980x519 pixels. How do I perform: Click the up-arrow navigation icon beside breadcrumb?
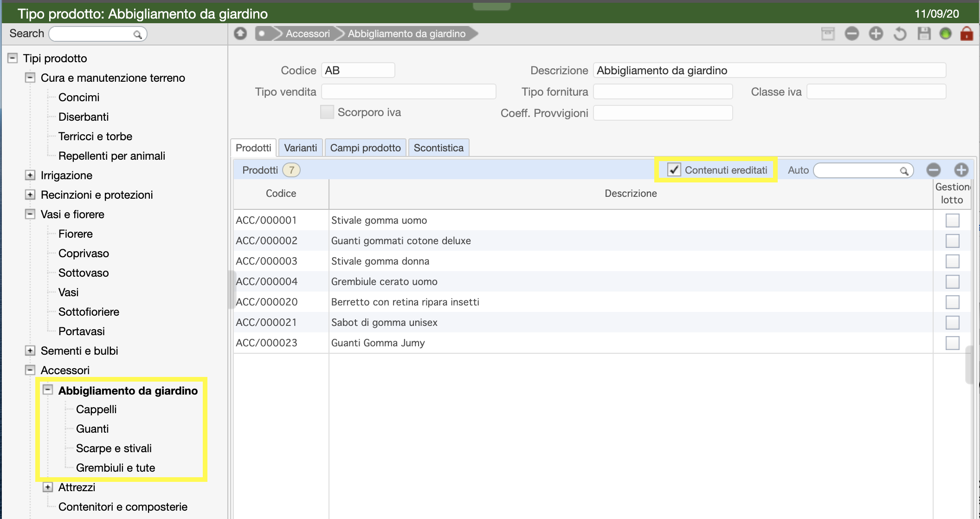click(x=240, y=33)
